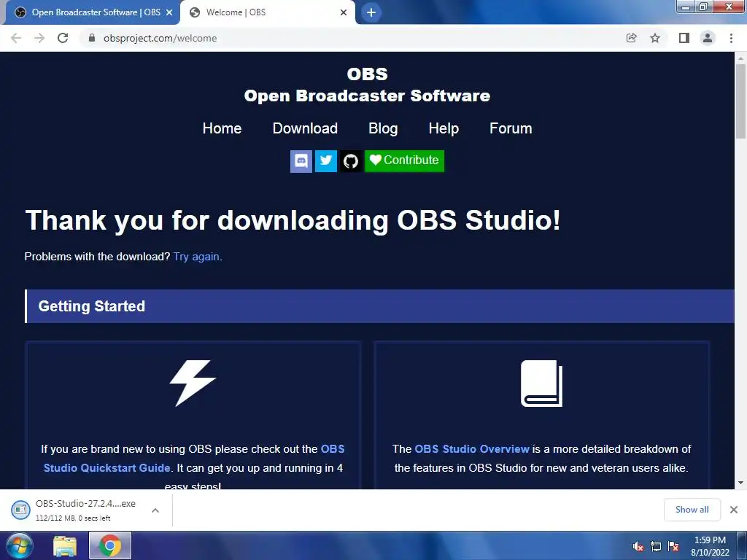Open the OBS Discord icon link
This screenshot has width=747, height=560.
click(301, 161)
